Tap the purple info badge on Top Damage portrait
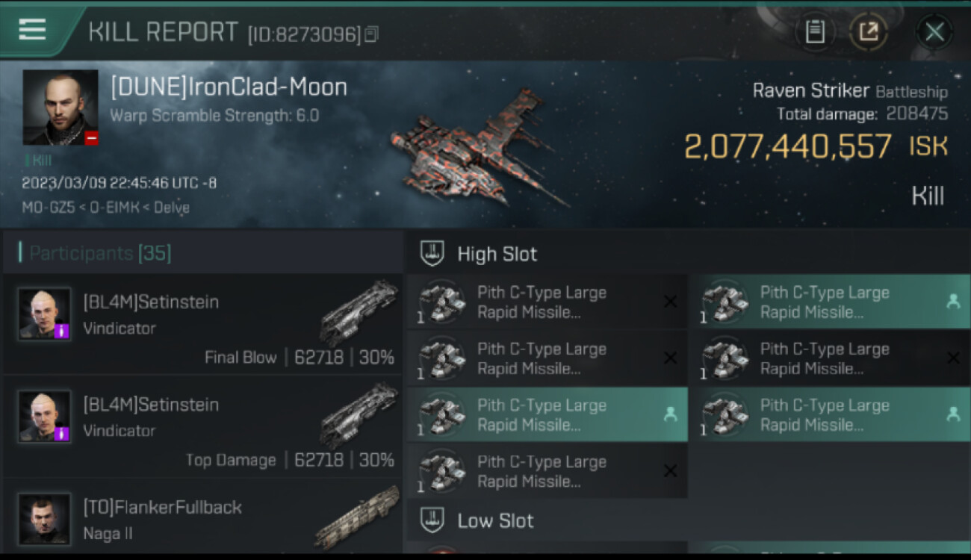This screenshot has width=971, height=560. click(x=62, y=433)
